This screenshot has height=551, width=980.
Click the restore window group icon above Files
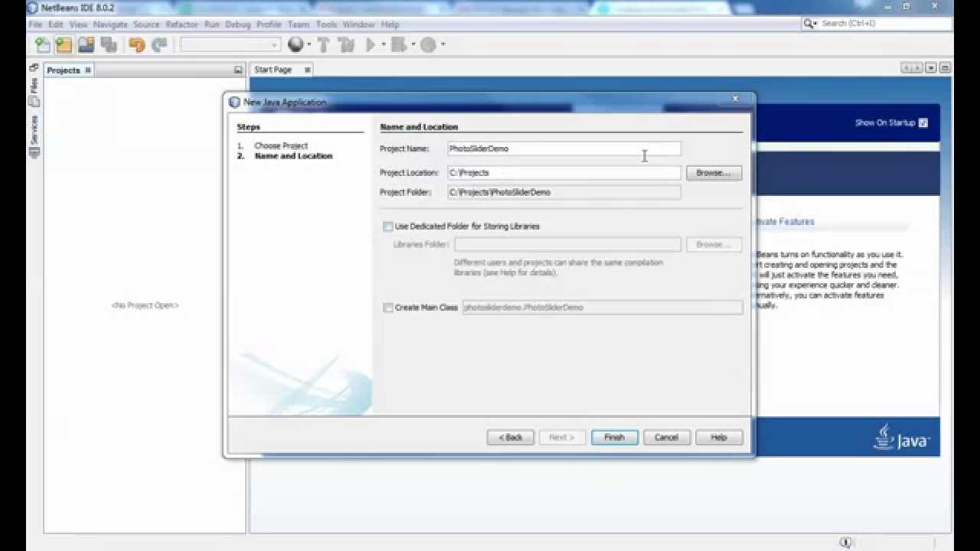pyautogui.click(x=34, y=68)
